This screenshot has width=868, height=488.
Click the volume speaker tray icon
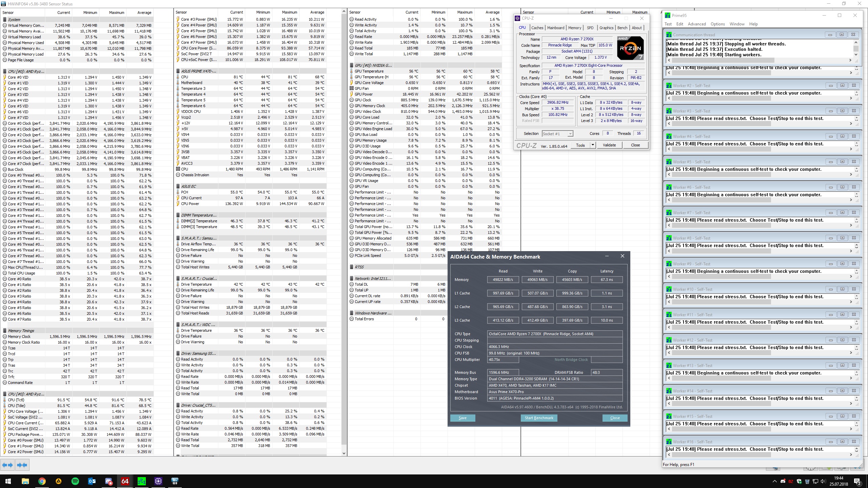click(x=823, y=481)
